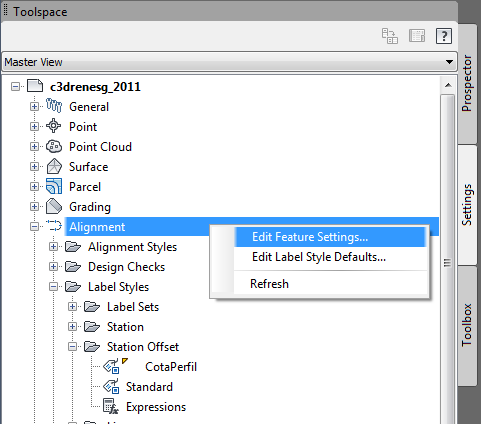Click the CotaPerfil label style icon
The image size is (481, 424).
tap(111, 366)
